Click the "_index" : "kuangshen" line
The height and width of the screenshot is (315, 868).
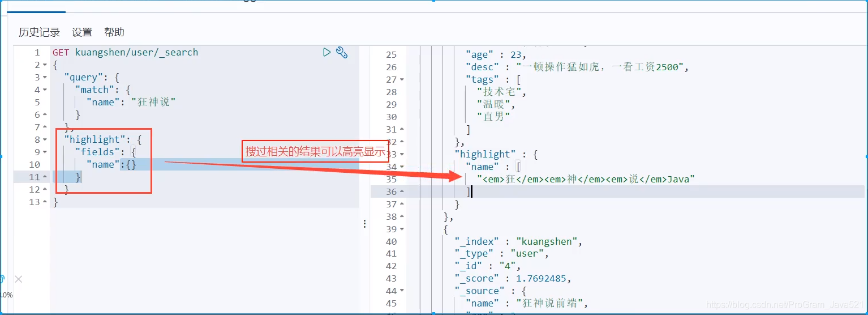519,241
